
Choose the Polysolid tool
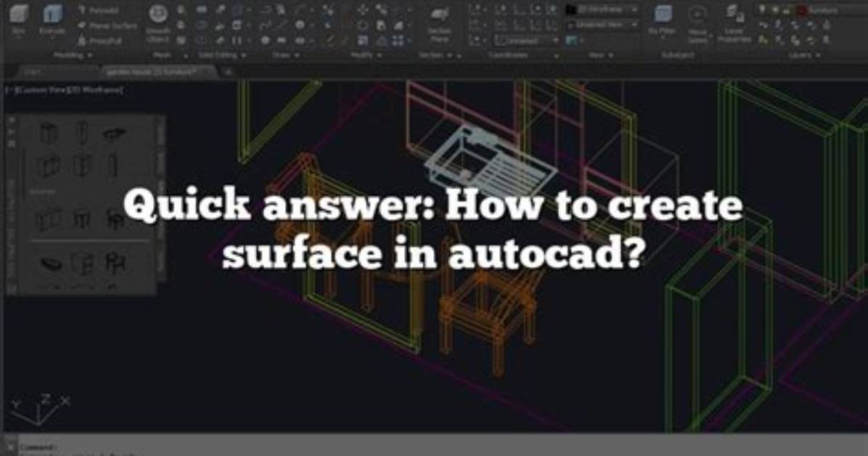(99, 10)
